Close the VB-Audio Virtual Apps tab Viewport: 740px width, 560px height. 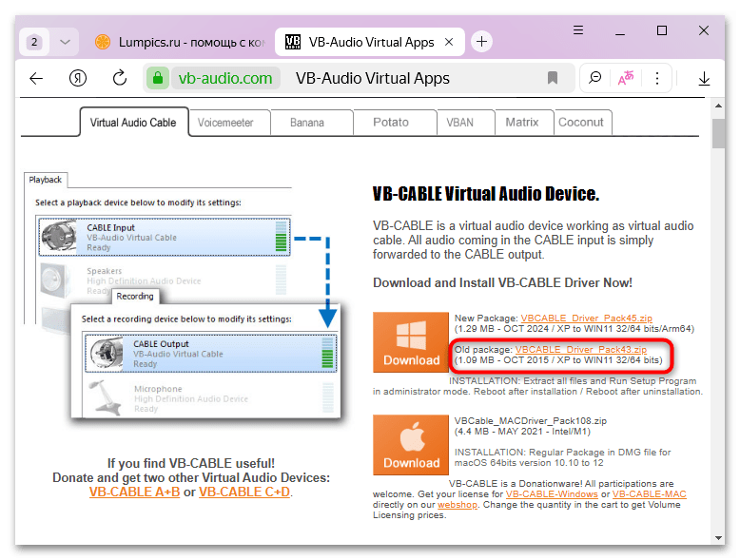449,42
